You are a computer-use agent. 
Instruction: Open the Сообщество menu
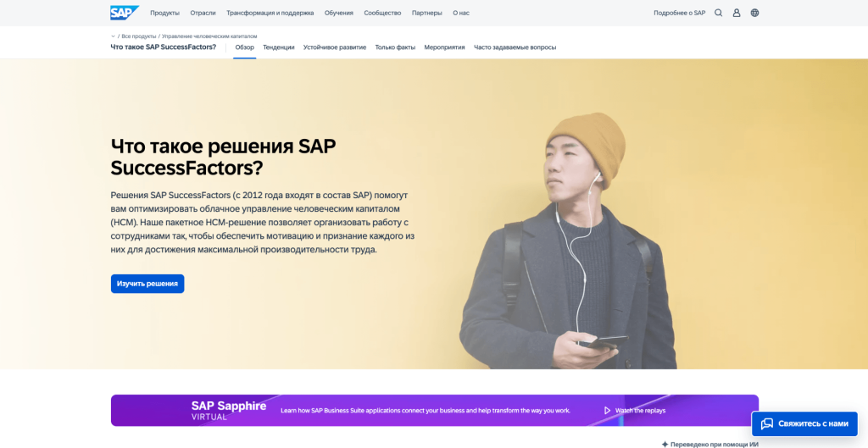click(382, 13)
